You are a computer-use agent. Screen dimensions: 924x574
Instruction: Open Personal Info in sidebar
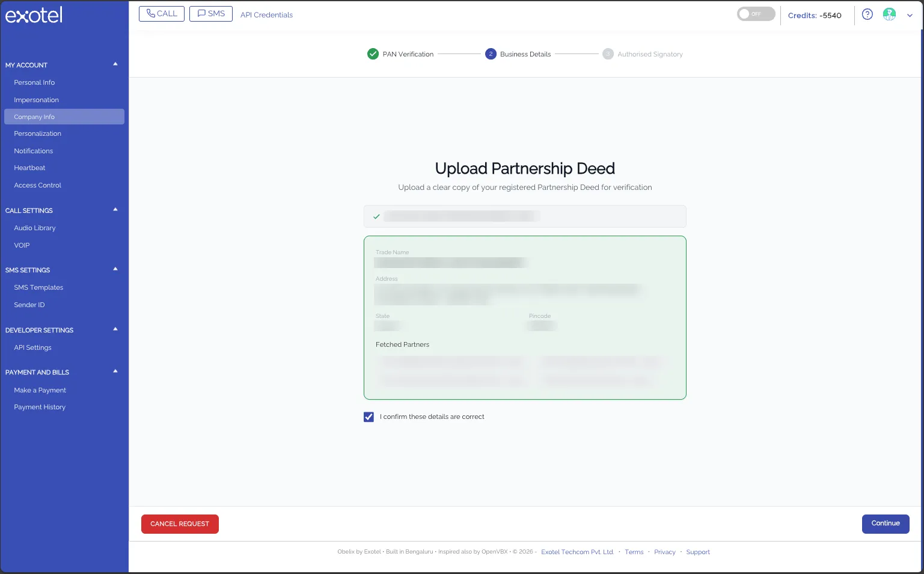[34, 82]
